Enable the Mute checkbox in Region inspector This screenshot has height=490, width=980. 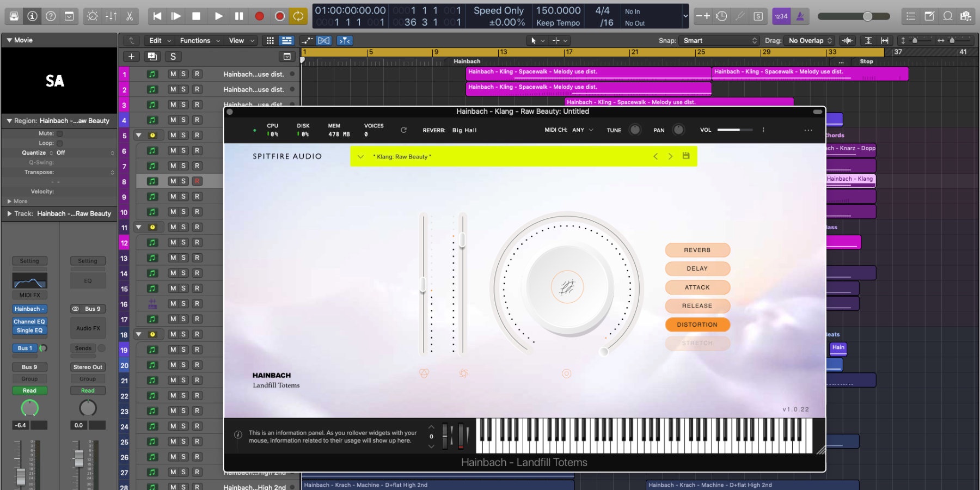coord(60,133)
